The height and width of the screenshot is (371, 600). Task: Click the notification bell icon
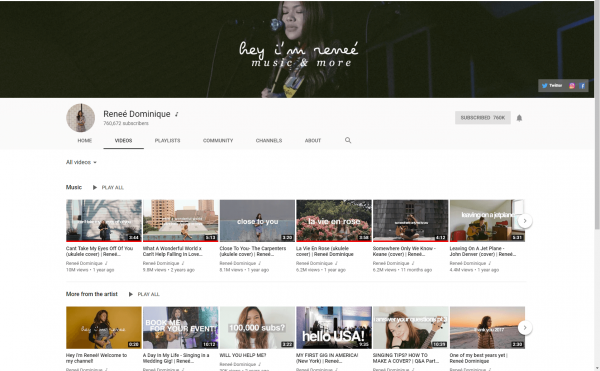pyautogui.click(x=519, y=118)
